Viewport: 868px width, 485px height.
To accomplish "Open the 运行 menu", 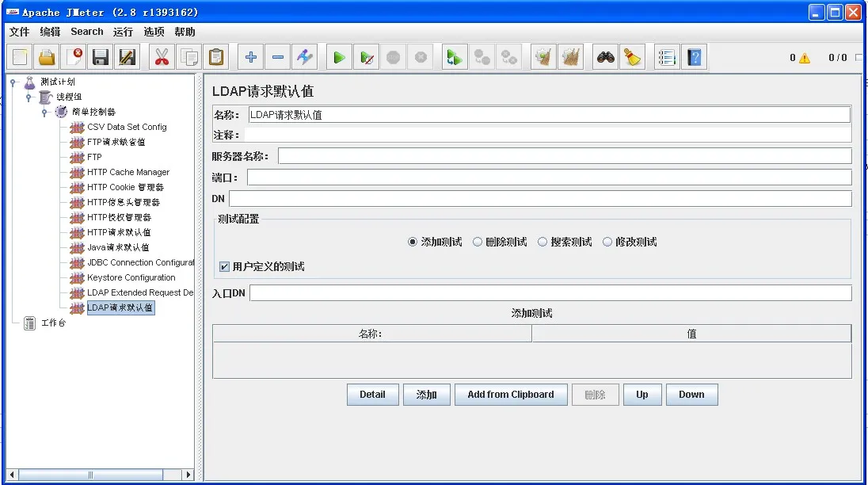I will (123, 32).
